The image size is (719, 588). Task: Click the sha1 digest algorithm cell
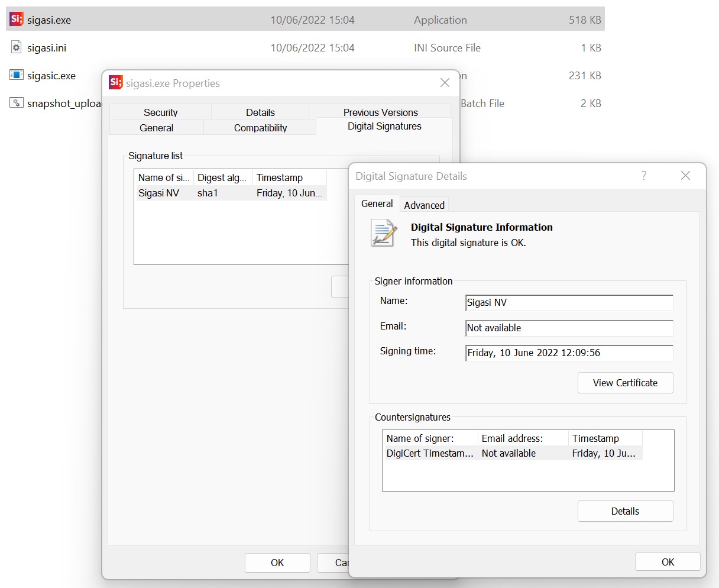coord(208,193)
